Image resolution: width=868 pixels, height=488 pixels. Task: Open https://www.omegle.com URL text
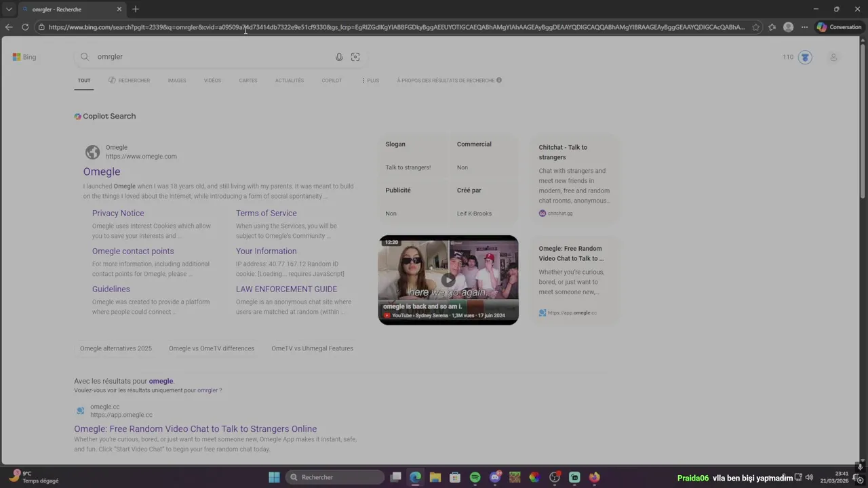point(141,157)
